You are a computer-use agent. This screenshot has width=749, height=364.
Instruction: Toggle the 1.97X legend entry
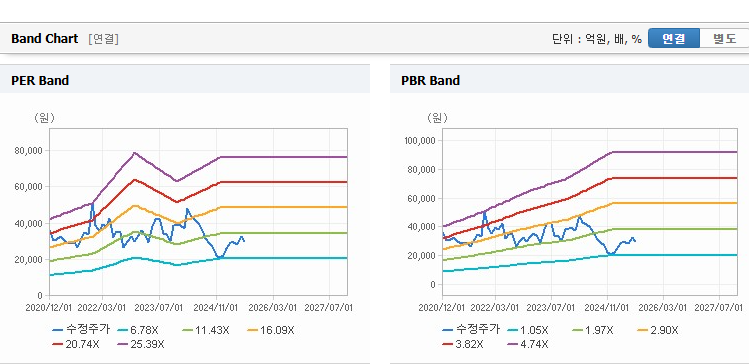point(592,330)
